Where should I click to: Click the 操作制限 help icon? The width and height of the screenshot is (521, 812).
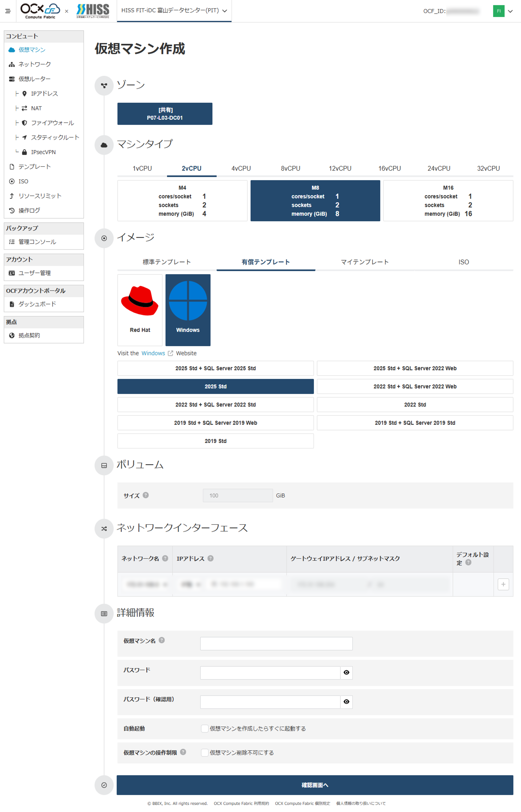(183, 752)
